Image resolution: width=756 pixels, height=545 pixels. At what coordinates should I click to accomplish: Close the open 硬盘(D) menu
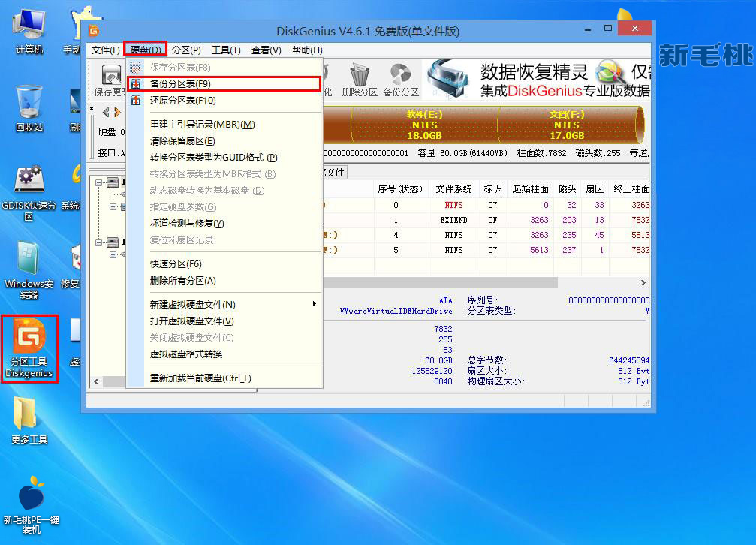(146, 50)
